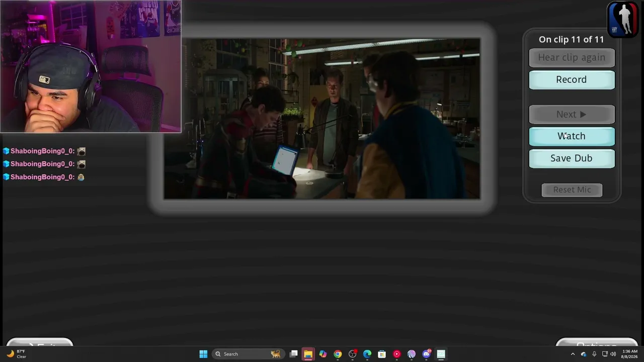Click the movie clip preview frame
This screenshot has width=644, height=362.
(x=322, y=119)
